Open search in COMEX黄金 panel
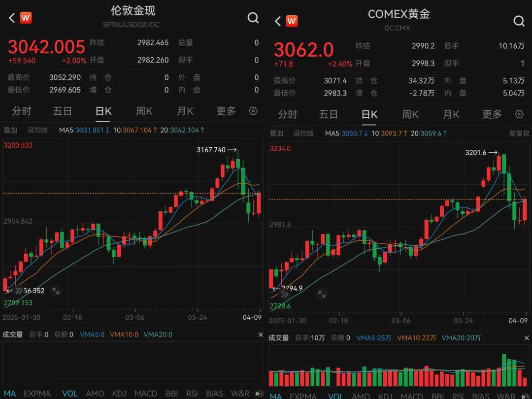Screen dimensions: 532x399 click(519, 21)
